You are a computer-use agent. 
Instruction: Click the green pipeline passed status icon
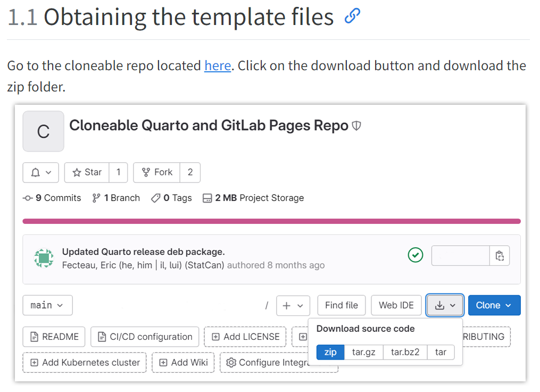click(x=415, y=255)
